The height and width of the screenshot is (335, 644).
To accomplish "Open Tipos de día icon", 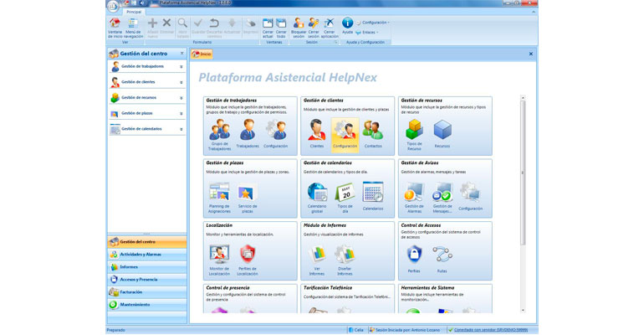I will 345,198.
